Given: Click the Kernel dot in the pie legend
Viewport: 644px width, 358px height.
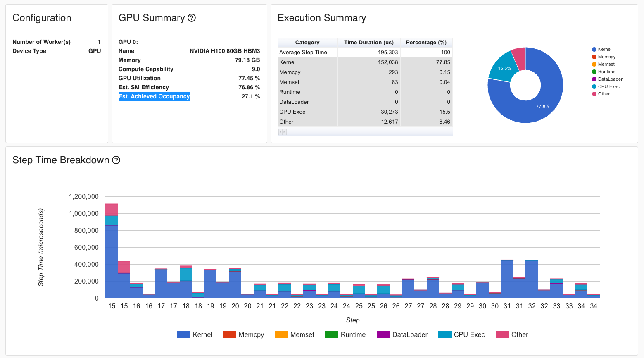Looking at the screenshot, I should tap(594, 49).
